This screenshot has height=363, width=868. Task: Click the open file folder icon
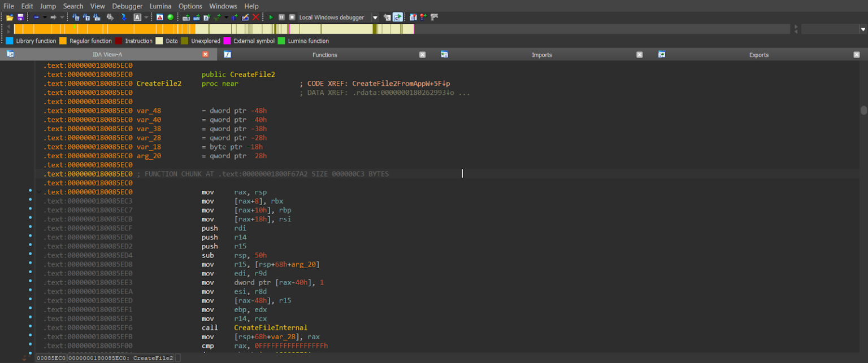click(10, 18)
